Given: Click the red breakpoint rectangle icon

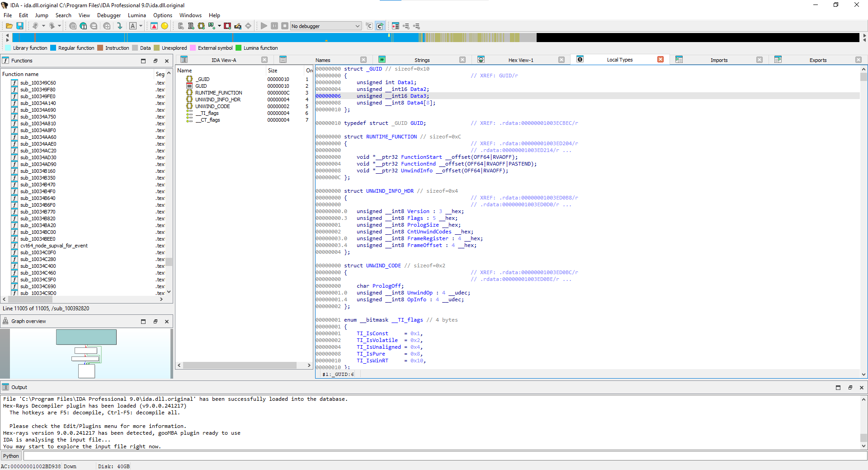Looking at the screenshot, I should pyautogui.click(x=227, y=26).
